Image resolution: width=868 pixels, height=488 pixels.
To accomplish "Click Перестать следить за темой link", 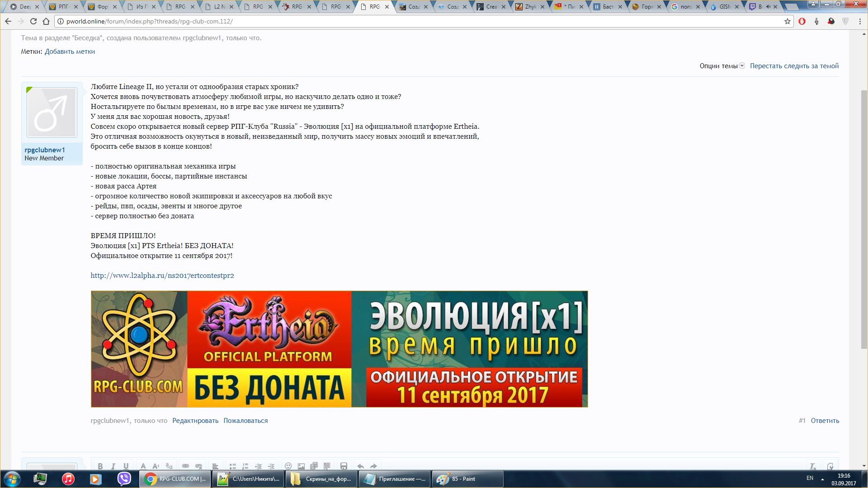I will 794,66.
